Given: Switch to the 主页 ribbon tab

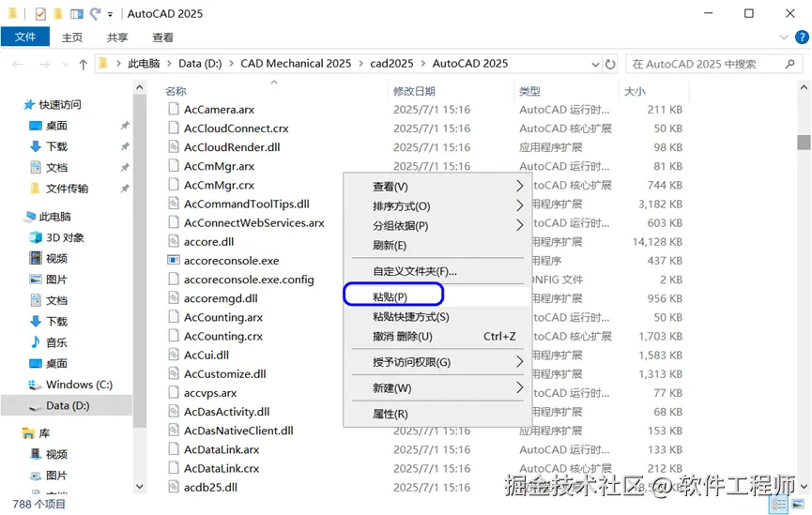Looking at the screenshot, I should (72, 38).
